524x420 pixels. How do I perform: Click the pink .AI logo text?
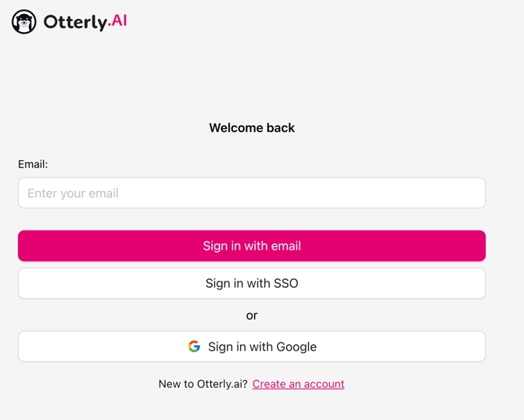[x=117, y=21]
